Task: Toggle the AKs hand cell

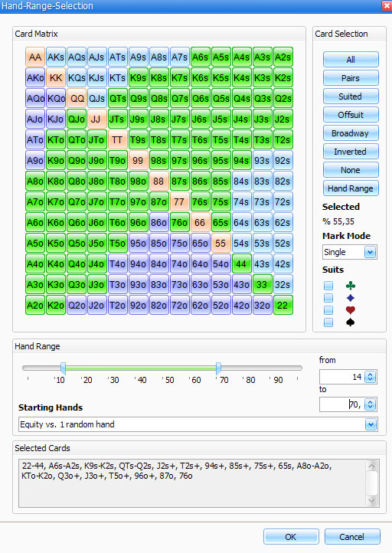Action: 56,57
